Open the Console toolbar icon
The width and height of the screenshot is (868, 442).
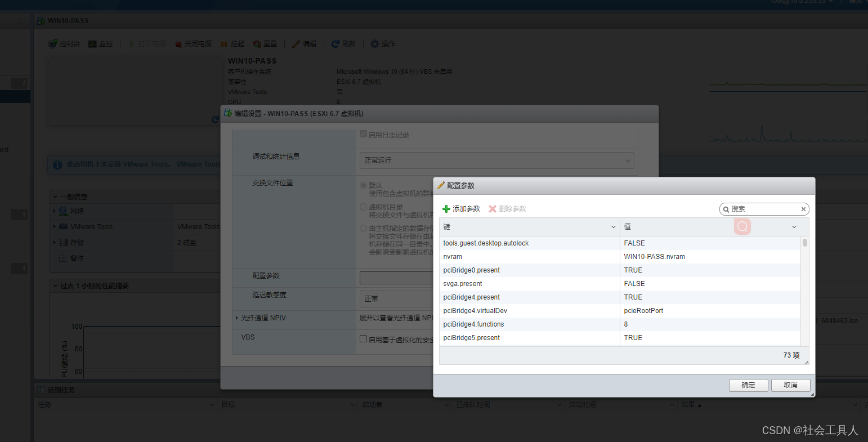(53, 44)
